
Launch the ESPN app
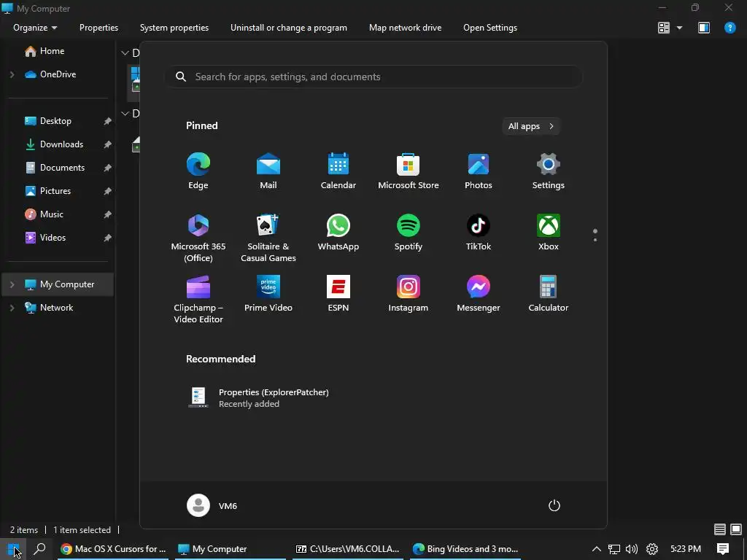click(338, 295)
